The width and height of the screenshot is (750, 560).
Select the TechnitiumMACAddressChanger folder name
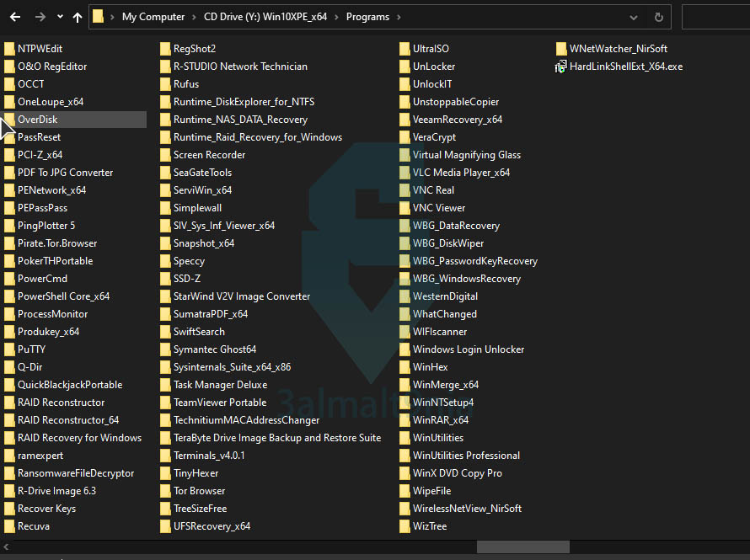coord(246,420)
